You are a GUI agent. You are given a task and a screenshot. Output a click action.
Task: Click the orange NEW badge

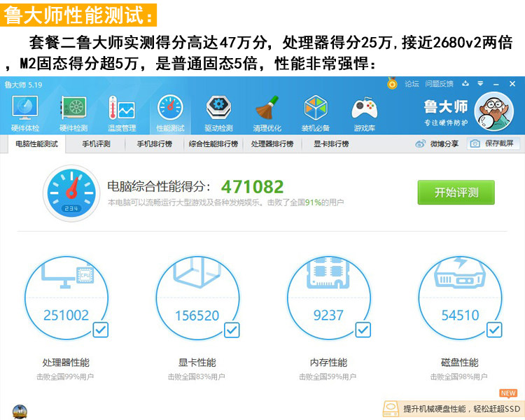[508, 393]
